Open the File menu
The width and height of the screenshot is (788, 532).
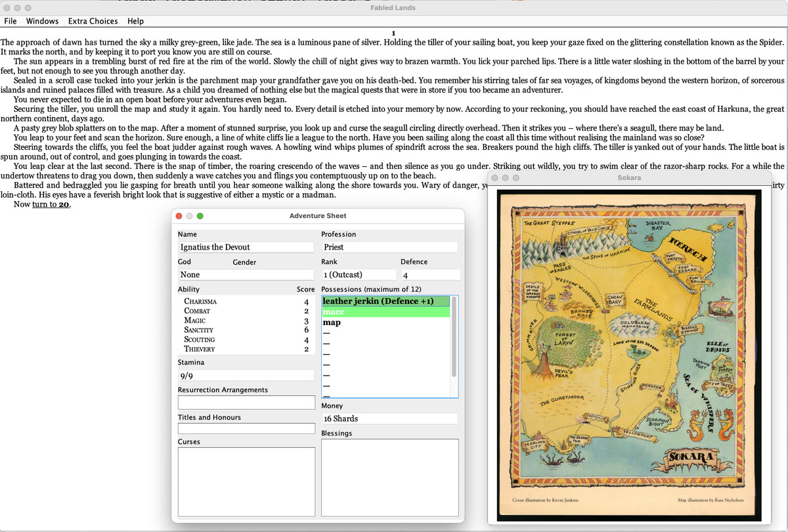click(x=11, y=21)
